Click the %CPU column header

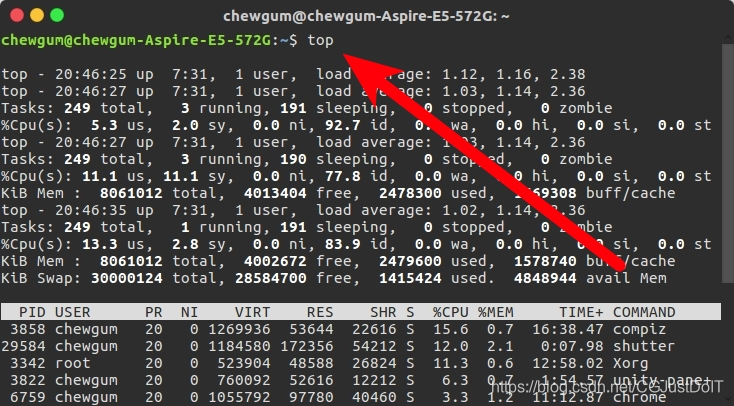pos(450,312)
